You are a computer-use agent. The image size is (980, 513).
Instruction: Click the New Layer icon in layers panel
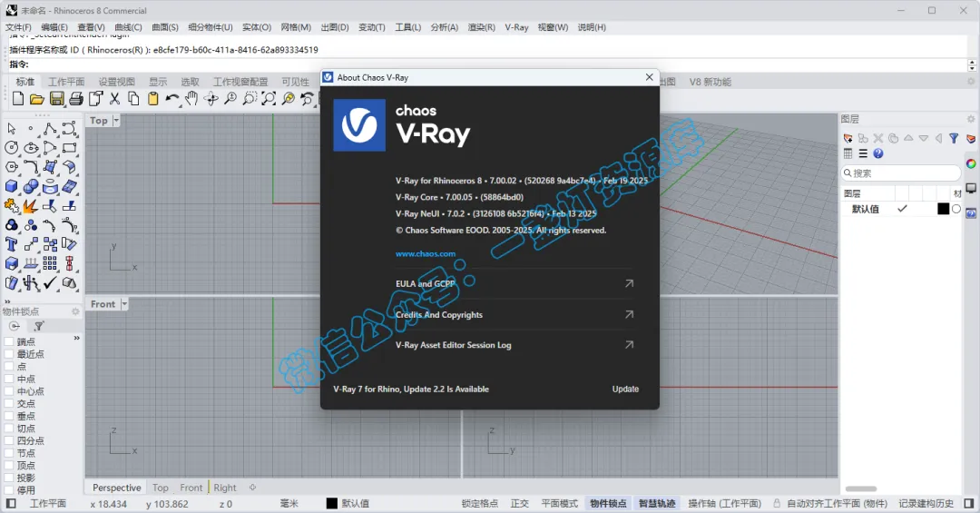coord(848,138)
